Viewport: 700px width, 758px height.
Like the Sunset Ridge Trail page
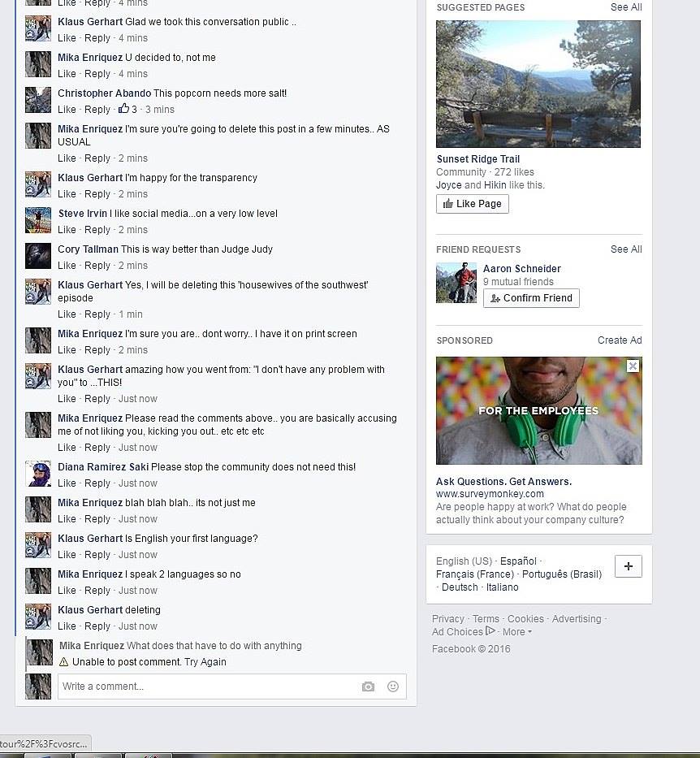472,204
